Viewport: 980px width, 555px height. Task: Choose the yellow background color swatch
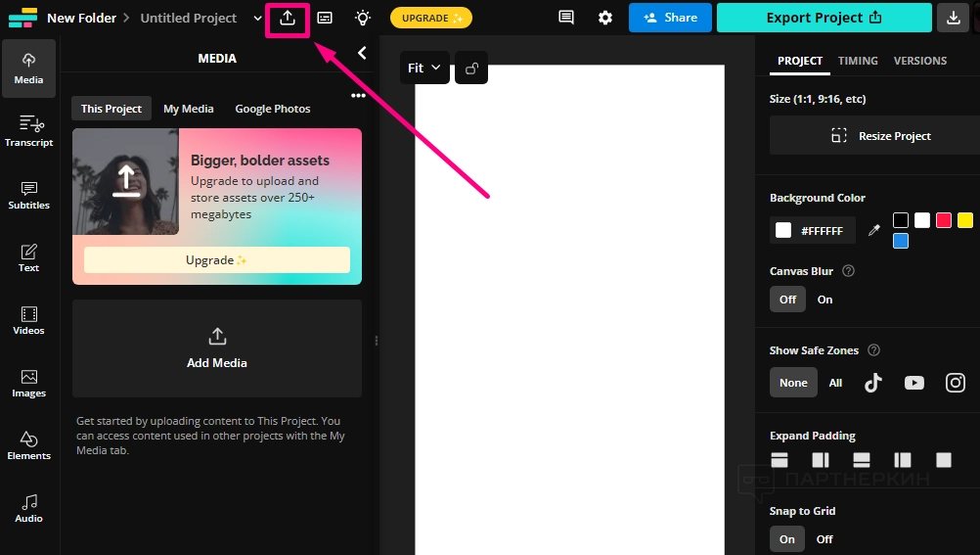click(965, 220)
